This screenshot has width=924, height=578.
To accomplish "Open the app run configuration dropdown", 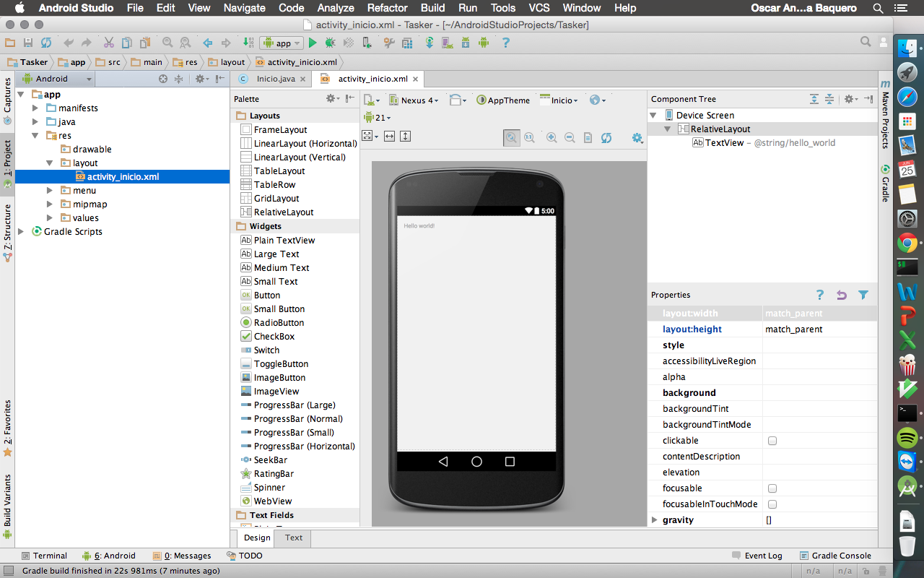I will tap(282, 43).
